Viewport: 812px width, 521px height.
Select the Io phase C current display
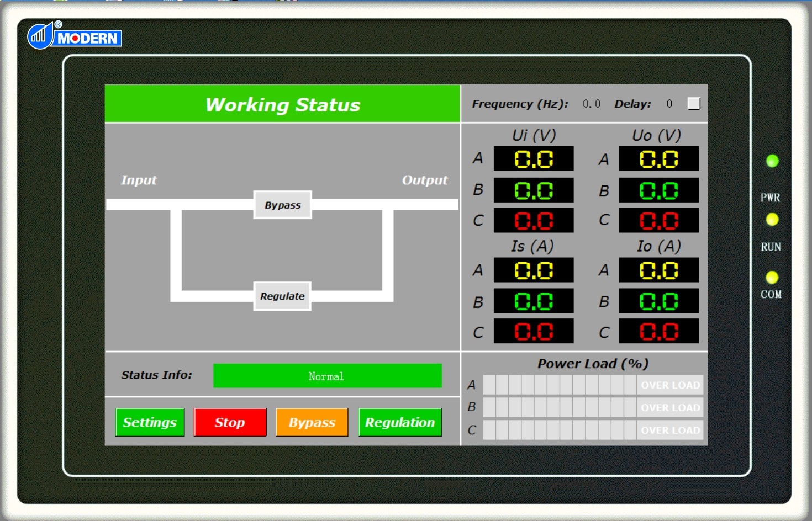(x=658, y=331)
